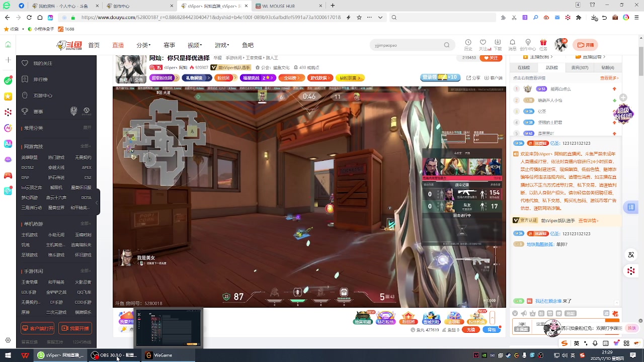Switch to 活跃榜 tab
Screen dimensions: 644x362
(x=552, y=67)
